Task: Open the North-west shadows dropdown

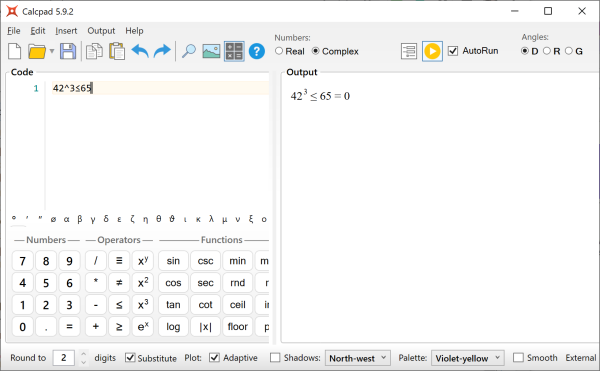Action: tap(358, 358)
